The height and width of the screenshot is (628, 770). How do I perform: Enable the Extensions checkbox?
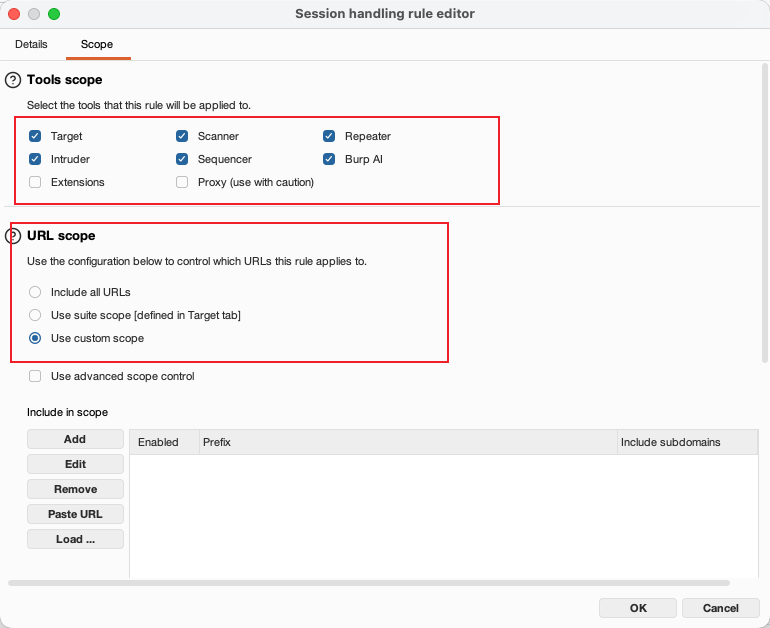35,182
